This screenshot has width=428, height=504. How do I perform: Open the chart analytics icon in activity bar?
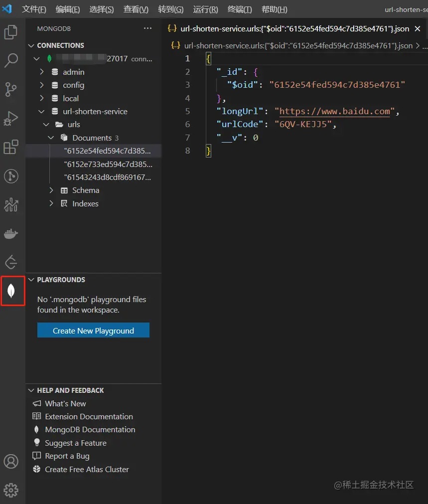click(11, 205)
